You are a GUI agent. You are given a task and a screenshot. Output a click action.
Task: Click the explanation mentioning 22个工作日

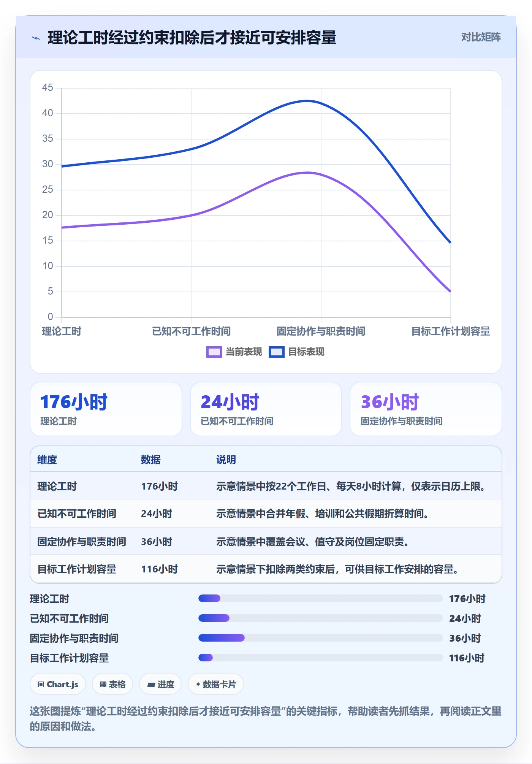352,486
